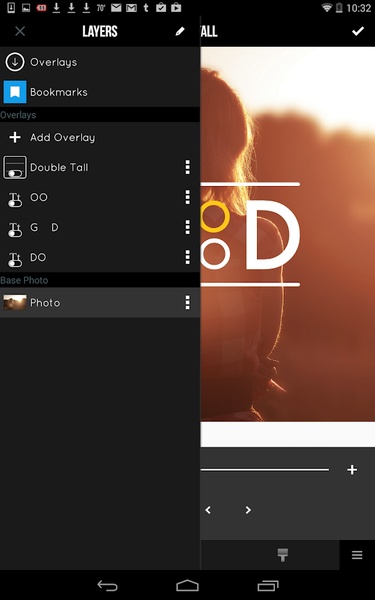This screenshot has width=375, height=600.
Task: Confirm with the checkmark icon
Action: click(x=358, y=31)
